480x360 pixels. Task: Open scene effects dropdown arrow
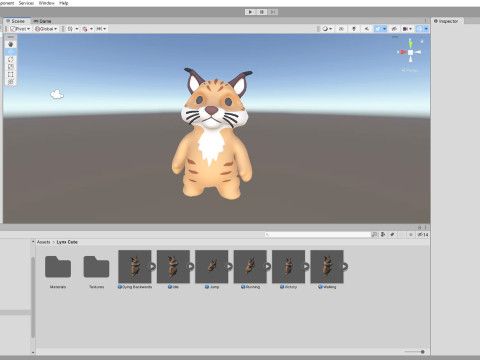point(385,29)
